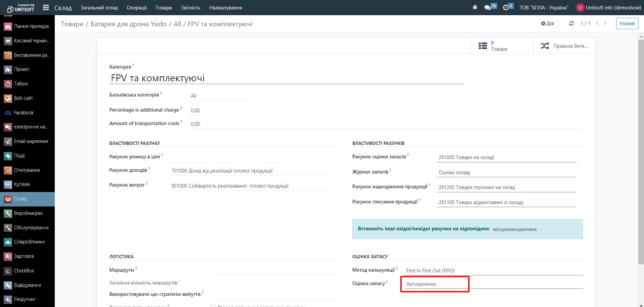Screen dimensions: 644x307
Task: Click the Новий button
Action: [x=627, y=24]
